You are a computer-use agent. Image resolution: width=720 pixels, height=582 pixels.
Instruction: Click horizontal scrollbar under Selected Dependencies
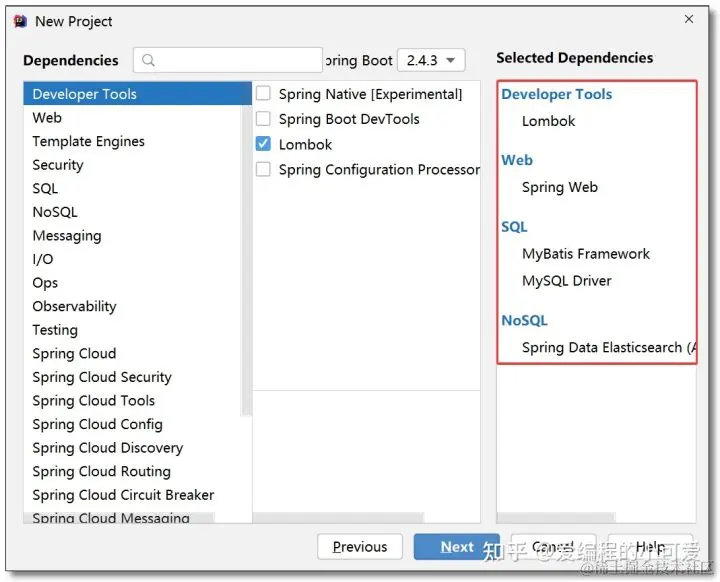[556, 518]
